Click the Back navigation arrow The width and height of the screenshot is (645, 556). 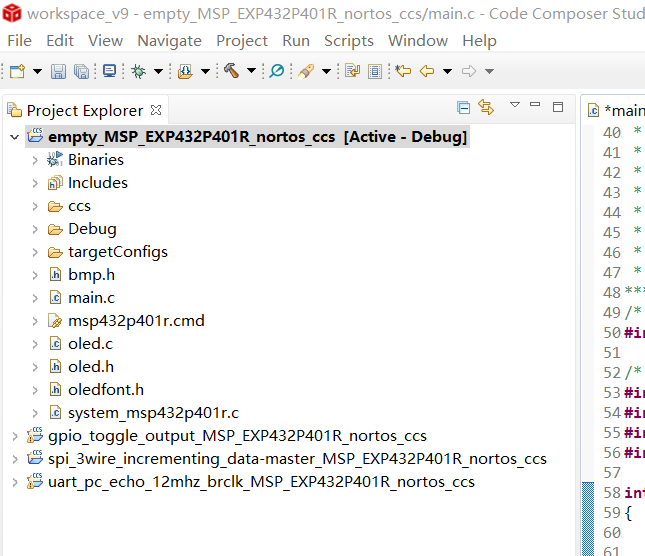click(x=427, y=71)
